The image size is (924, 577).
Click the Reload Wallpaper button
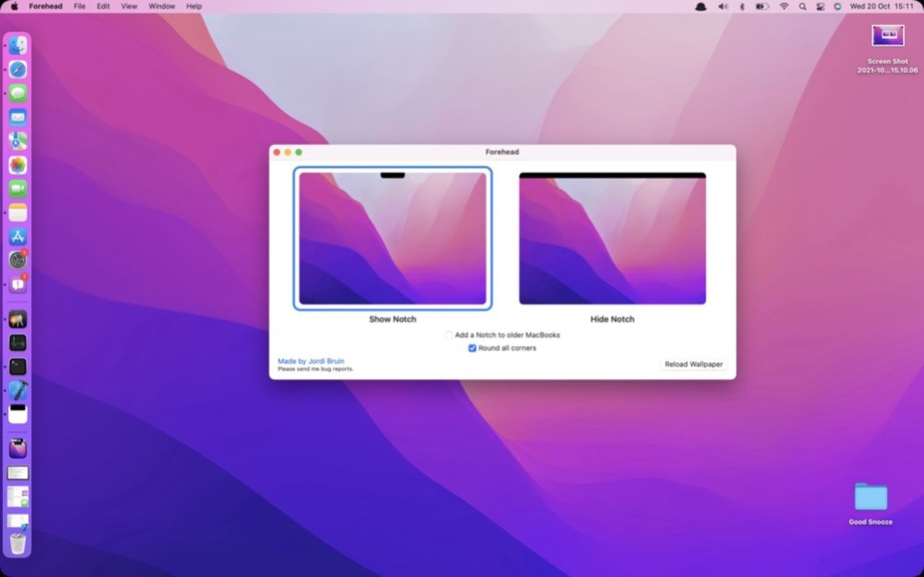tap(692, 364)
